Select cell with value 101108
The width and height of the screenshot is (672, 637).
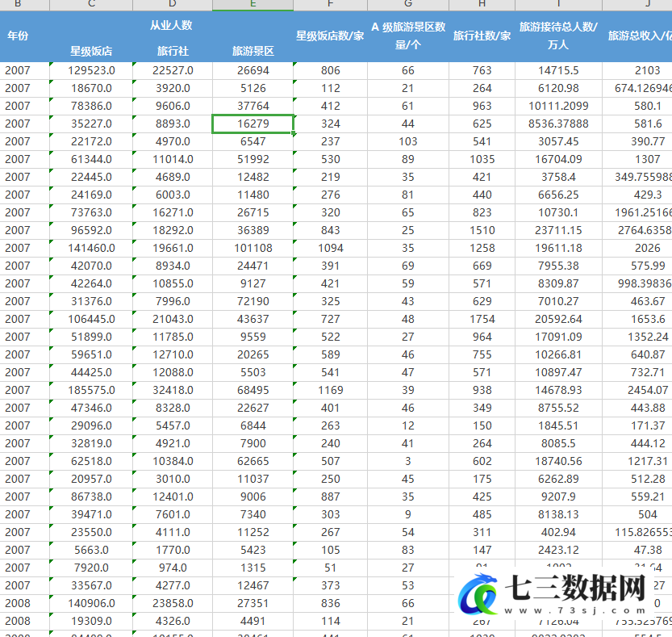253,249
